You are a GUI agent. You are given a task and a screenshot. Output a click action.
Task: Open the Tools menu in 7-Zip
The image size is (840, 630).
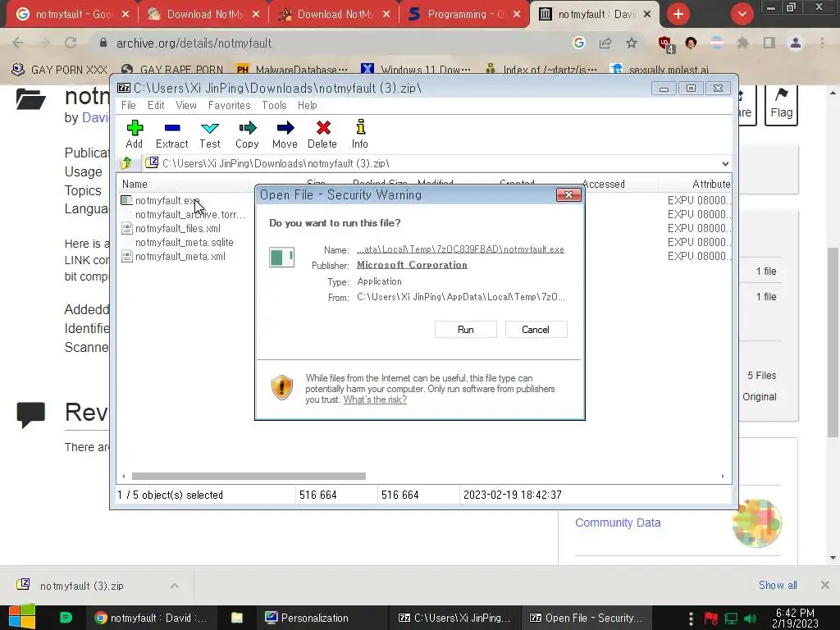[274, 105]
